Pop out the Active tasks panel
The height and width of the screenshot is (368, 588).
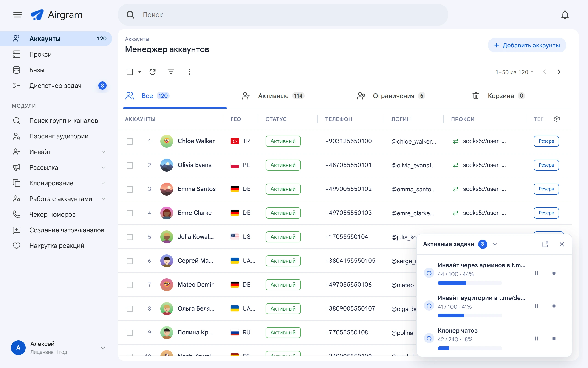coord(545,244)
